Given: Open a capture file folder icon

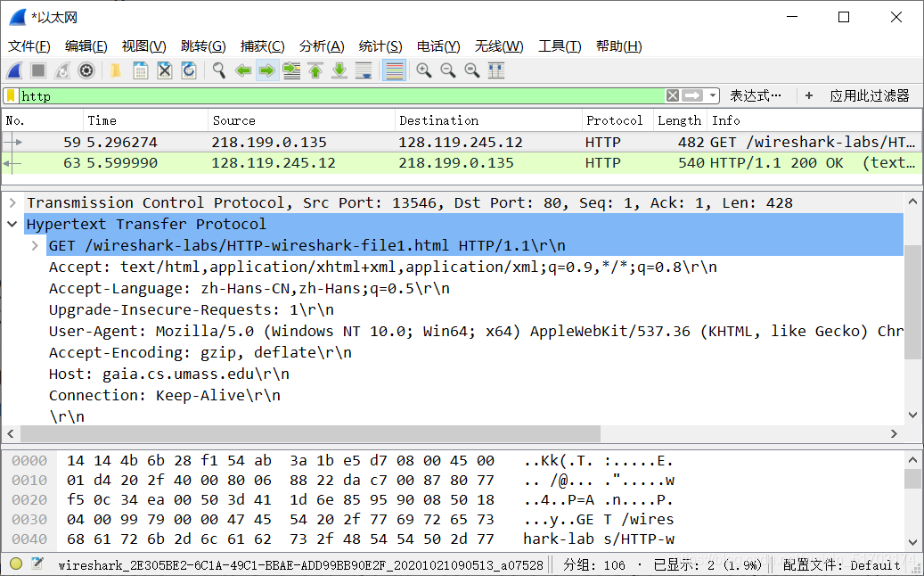Looking at the screenshot, I should (116, 70).
